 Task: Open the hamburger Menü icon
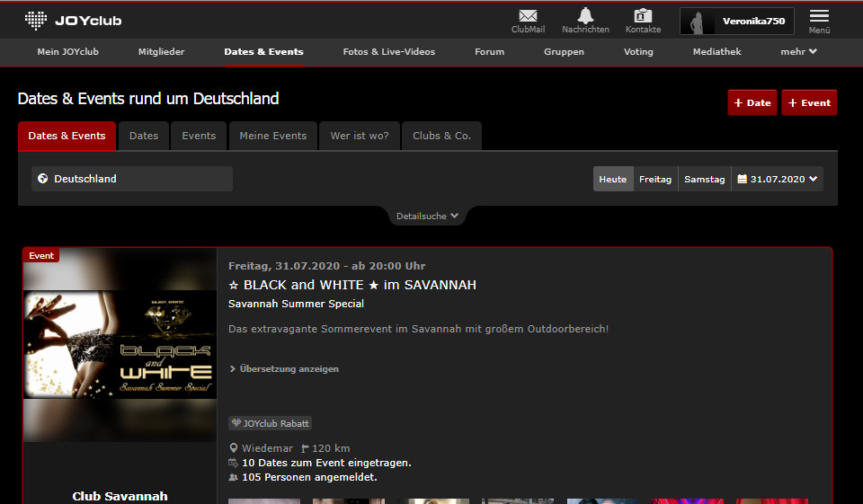click(819, 17)
